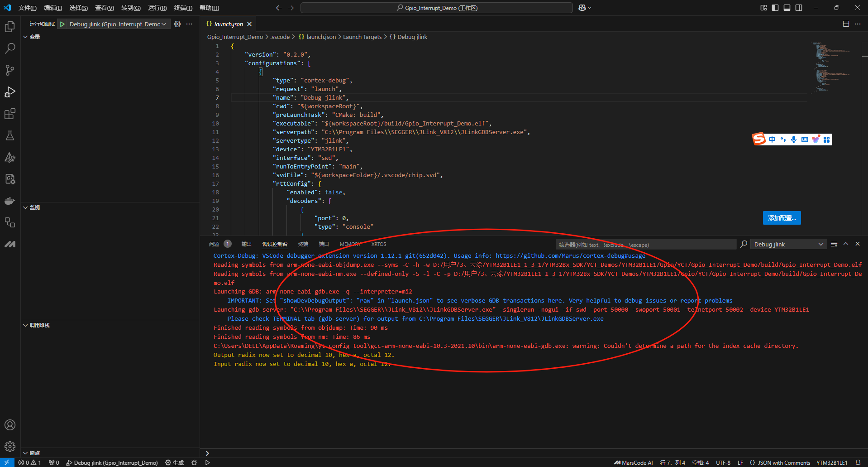Viewport: 868px width, 467px height.
Task: Open the 运行(R) menu
Action: (157, 8)
